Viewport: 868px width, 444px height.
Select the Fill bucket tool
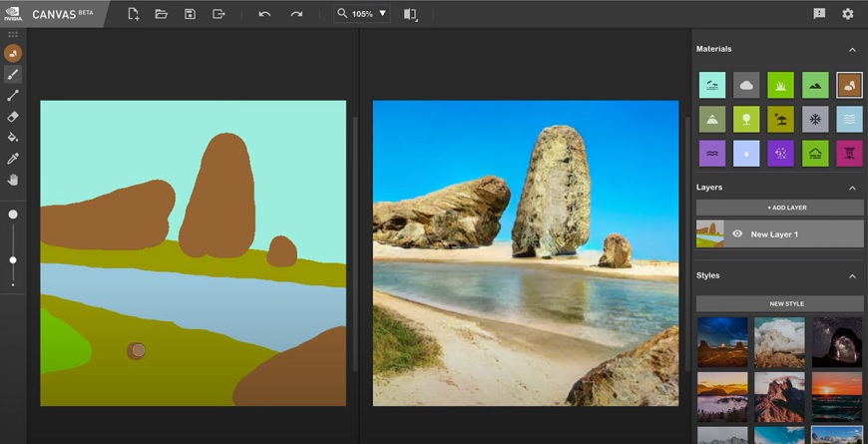point(13,138)
